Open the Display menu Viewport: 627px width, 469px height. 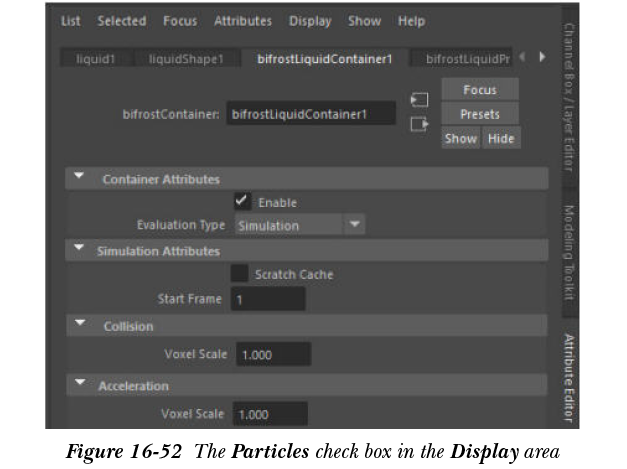point(310,21)
